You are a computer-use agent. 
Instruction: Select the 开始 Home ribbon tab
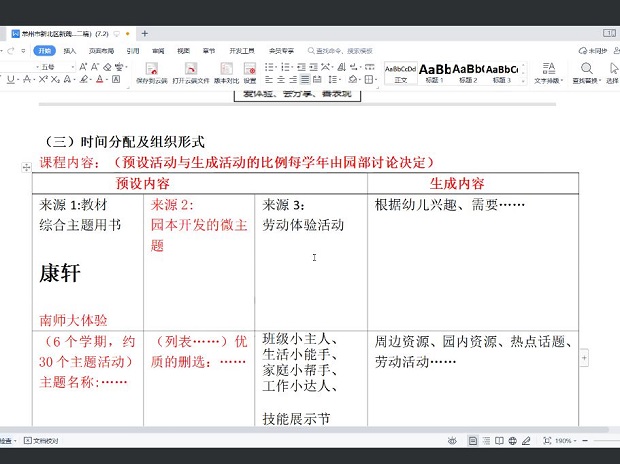tap(44, 51)
